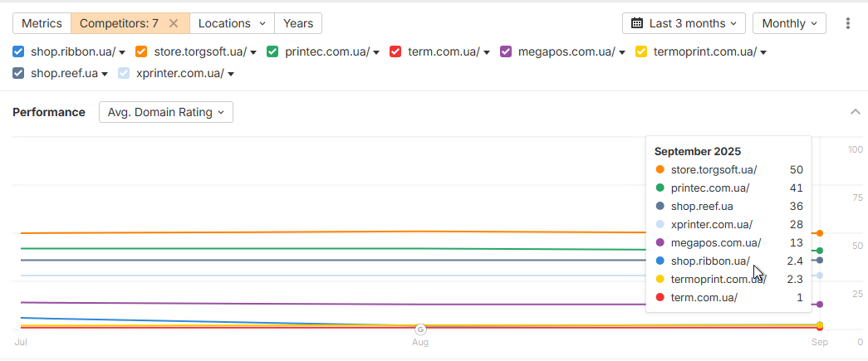This screenshot has height=361, width=868.
Task: Uncheck shop.reef.ua checkbox
Action: pyautogui.click(x=18, y=73)
